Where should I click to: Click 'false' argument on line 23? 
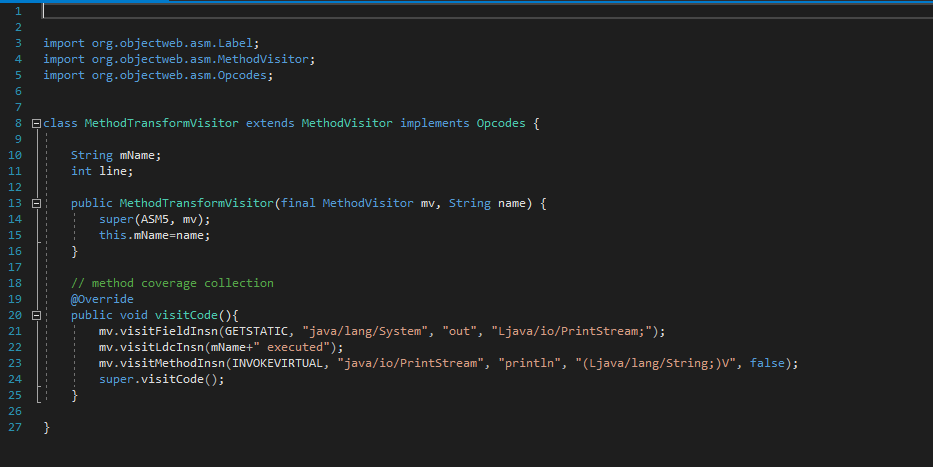767,363
